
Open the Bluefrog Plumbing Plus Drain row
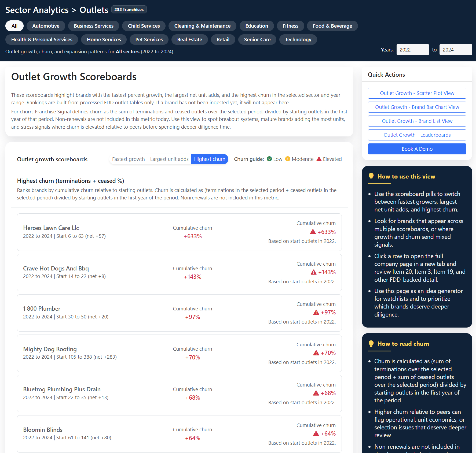pos(179,393)
